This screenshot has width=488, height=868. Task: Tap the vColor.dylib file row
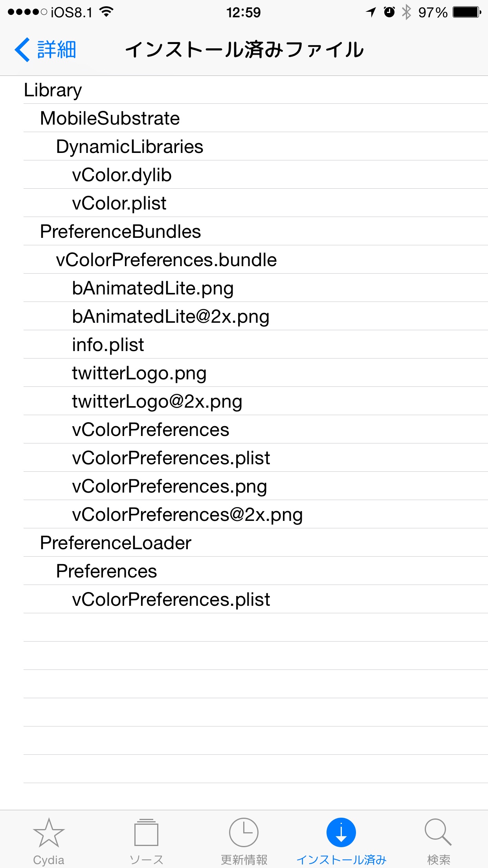[x=256, y=175]
